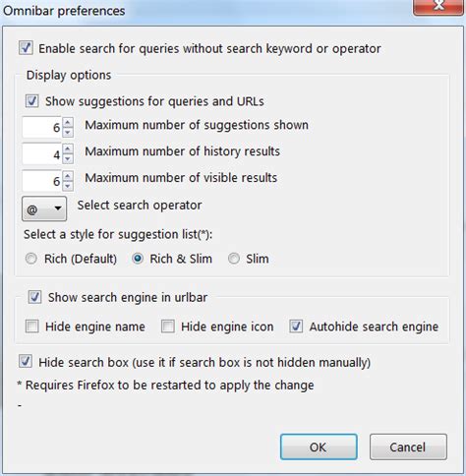Check the Hide engine name box
Viewport: 466px width, 476px height.
pyautogui.click(x=32, y=327)
